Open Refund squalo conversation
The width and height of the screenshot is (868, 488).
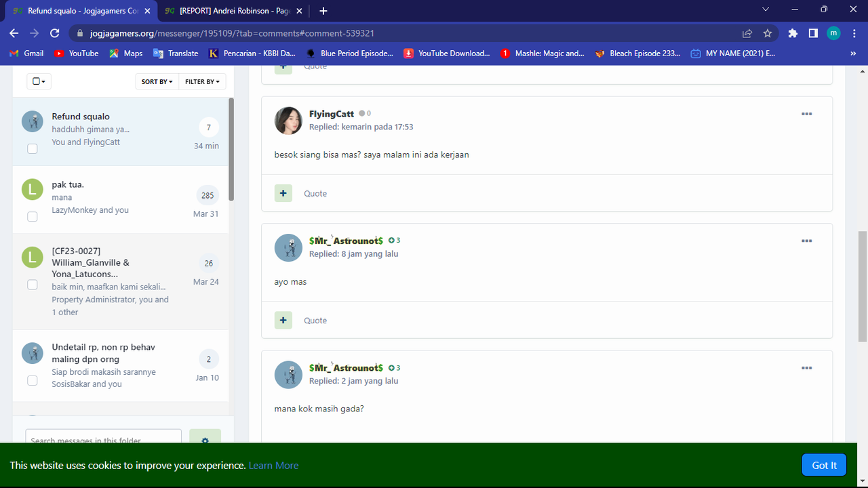81,117
